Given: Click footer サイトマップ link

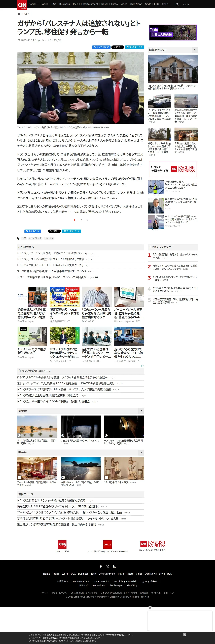Looking at the screenshot, I should tap(169, 593).
